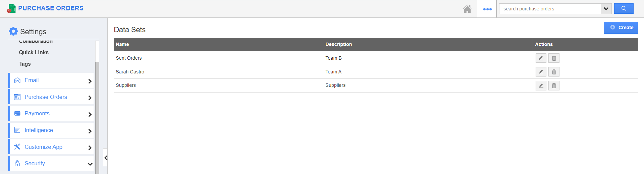Click the Purchase Orders app logo icon
644x174 pixels.
coord(11,8)
